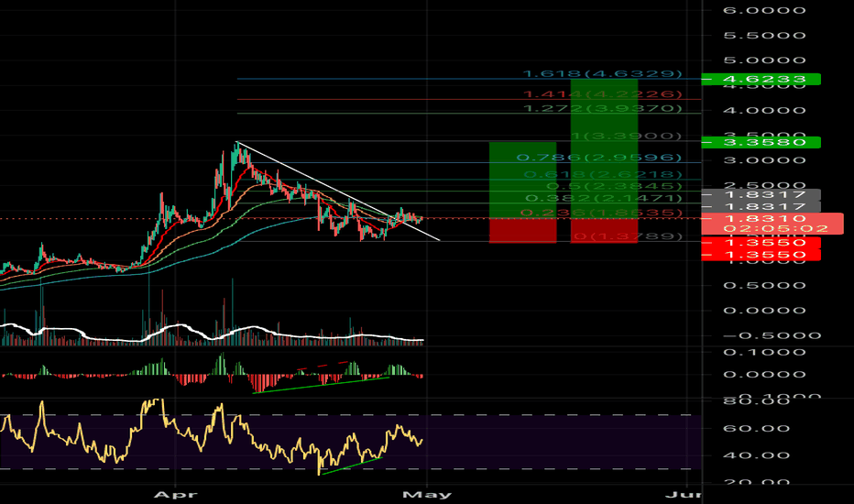
Task: Click the 0(1.3789) Fibonacci level label
Action: click(x=628, y=236)
